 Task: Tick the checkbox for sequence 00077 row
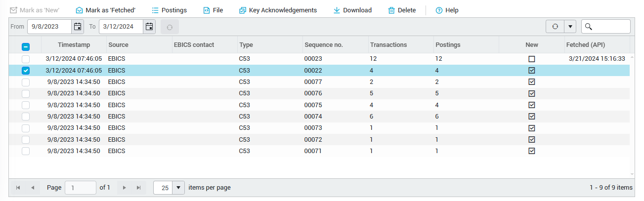coord(26,82)
